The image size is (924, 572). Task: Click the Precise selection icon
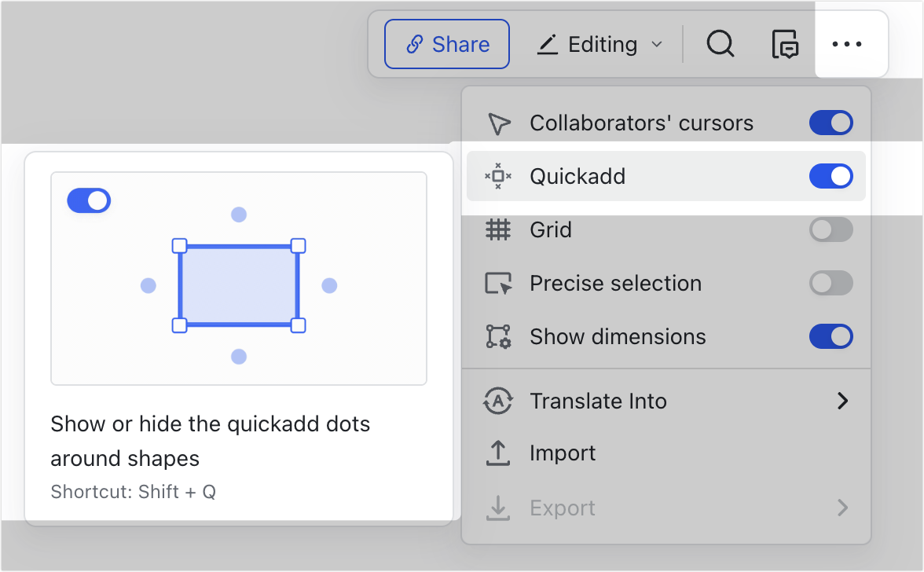tap(498, 284)
